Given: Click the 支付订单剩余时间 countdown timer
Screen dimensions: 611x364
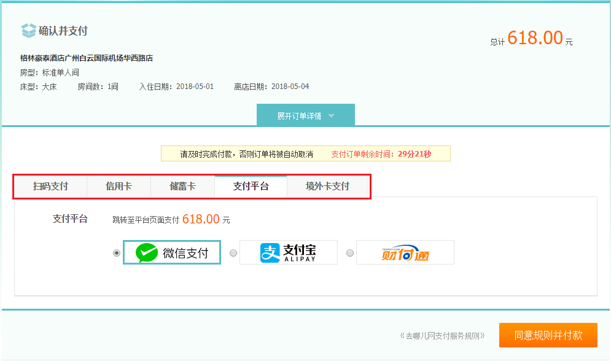Looking at the screenshot, I should (381, 154).
